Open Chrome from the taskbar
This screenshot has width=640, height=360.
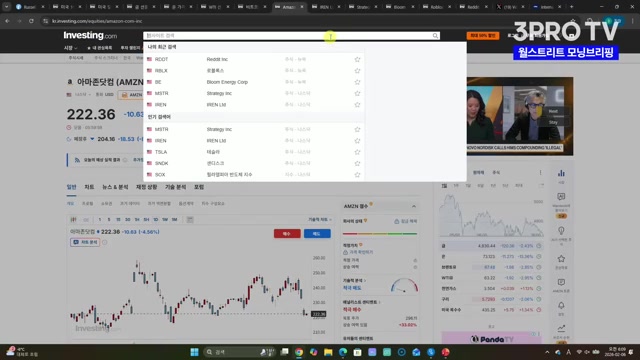(x=299, y=352)
